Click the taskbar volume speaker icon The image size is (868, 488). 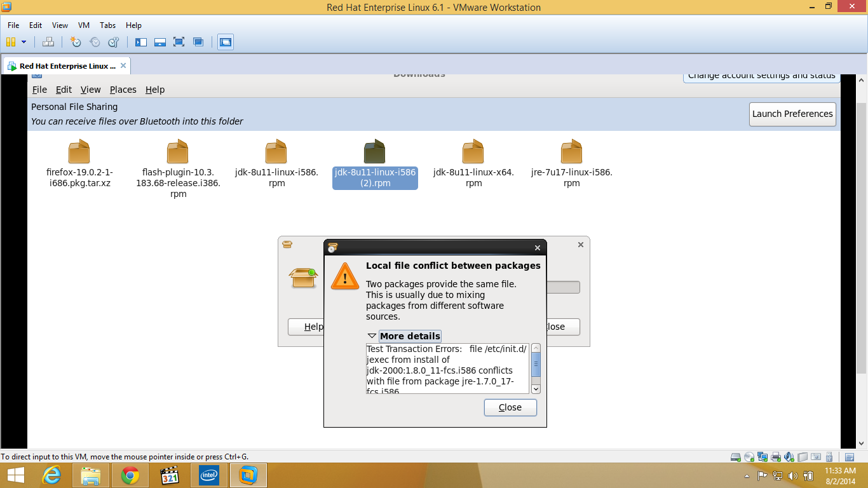[792, 476]
